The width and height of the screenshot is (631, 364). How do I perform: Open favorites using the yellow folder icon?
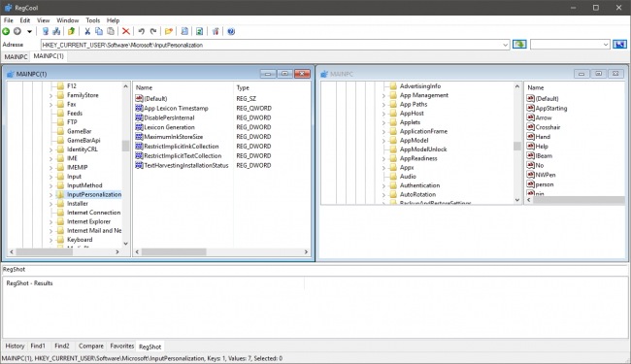(x=169, y=31)
